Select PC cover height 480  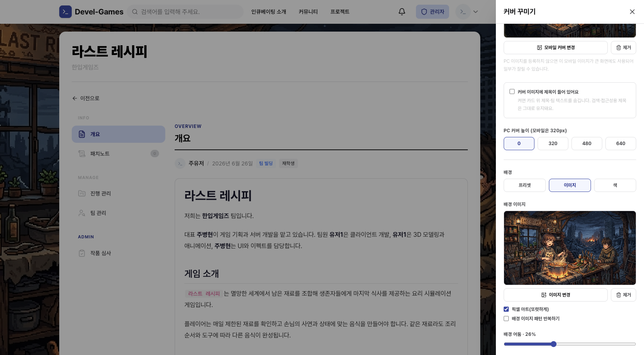click(587, 144)
